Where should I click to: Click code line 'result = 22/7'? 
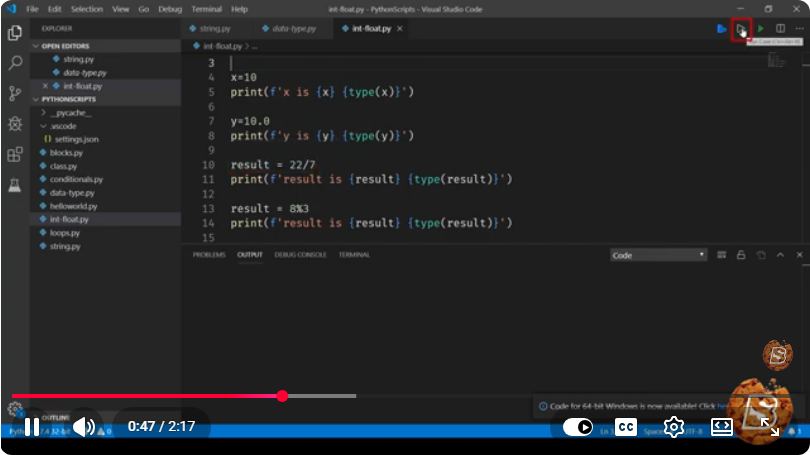pyautogui.click(x=273, y=165)
